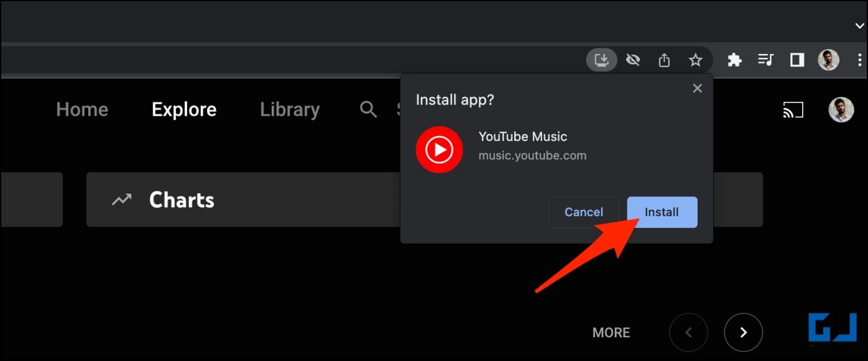Bookmark page with star icon

pos(695,60)
